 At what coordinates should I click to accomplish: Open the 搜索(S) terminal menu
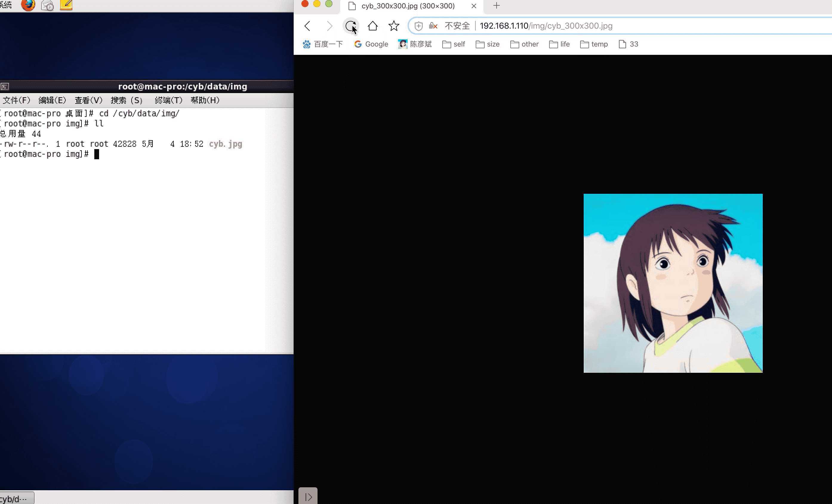127,100
